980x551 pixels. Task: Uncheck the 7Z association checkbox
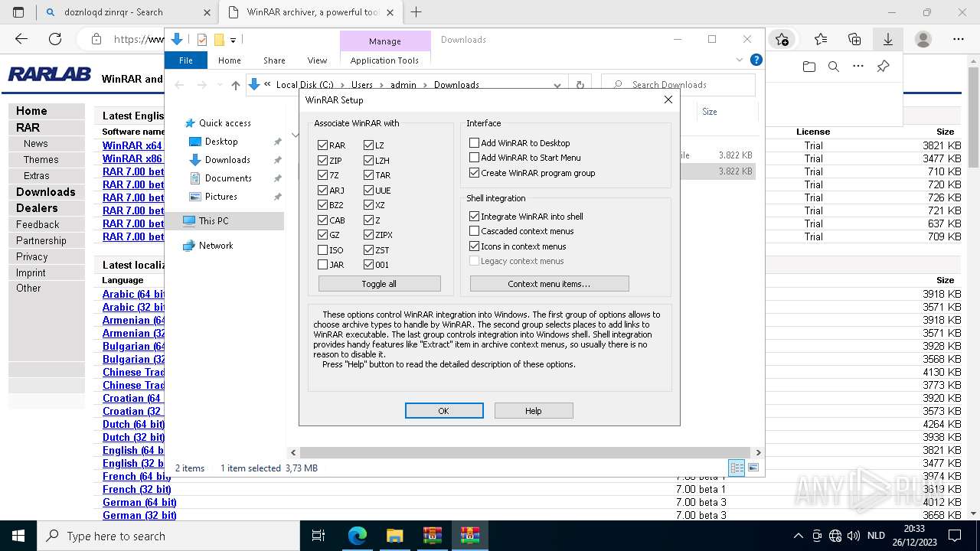[x=322, y=175]
